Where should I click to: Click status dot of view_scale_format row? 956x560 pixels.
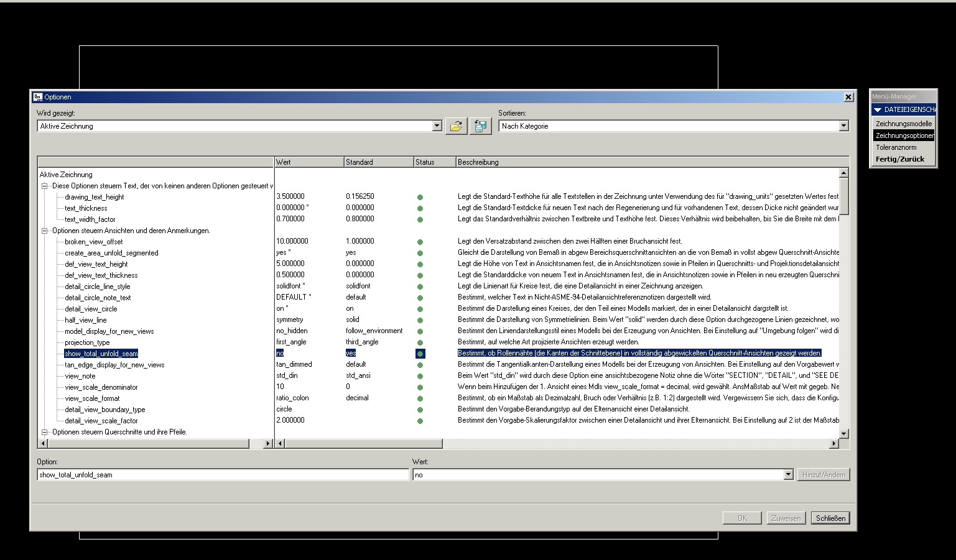[420, 398]
